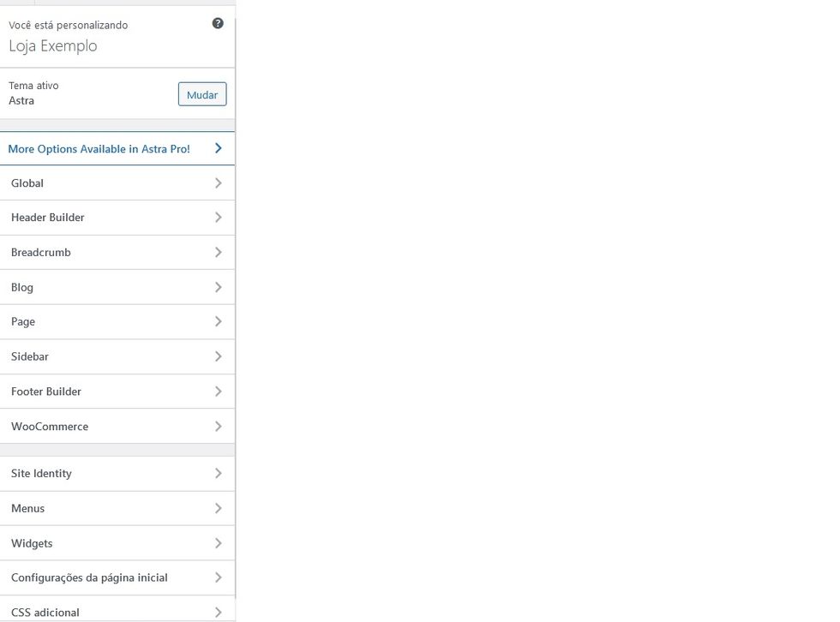Click chevron on Configurações da página inicial
This screenshot has width=840, height=622.
tap(218, 577)
